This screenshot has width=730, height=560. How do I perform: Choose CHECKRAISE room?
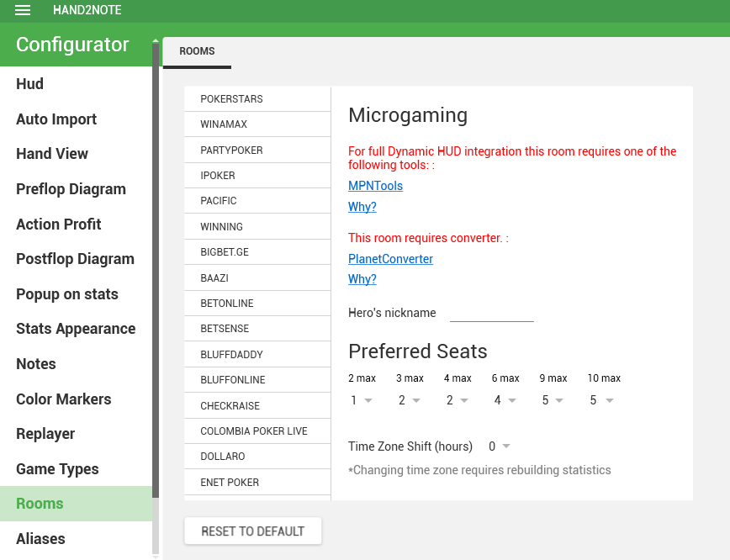pos(257,405)
